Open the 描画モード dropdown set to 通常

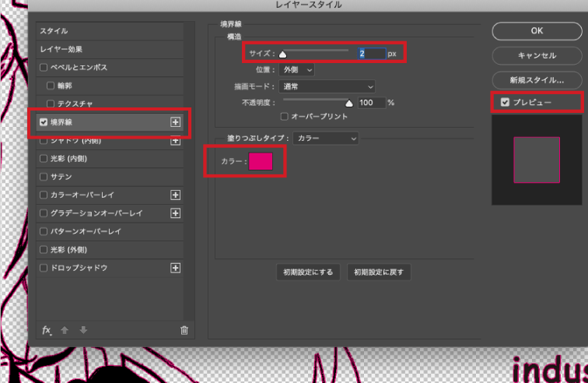coord(327,86)
